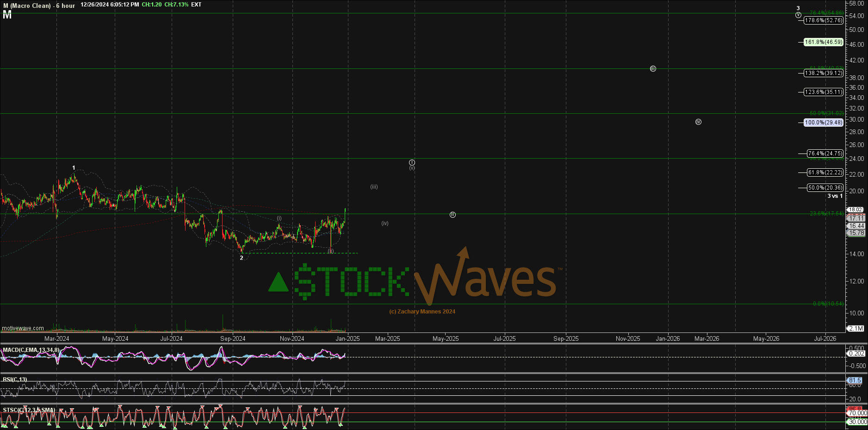
Task: Click the STSC(C,12,3,5,SMA) study label
Action: [29, 410]
